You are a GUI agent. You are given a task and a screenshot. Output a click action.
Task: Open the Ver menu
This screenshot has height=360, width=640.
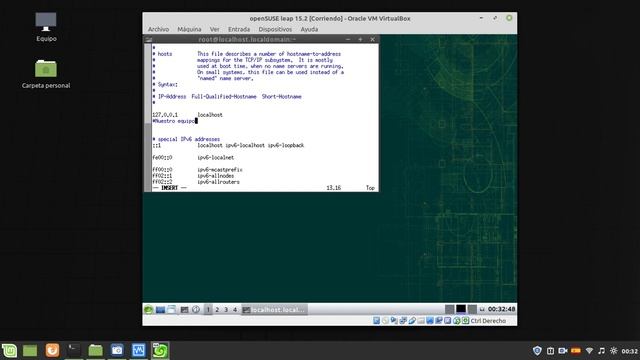(x=214, y=29)
